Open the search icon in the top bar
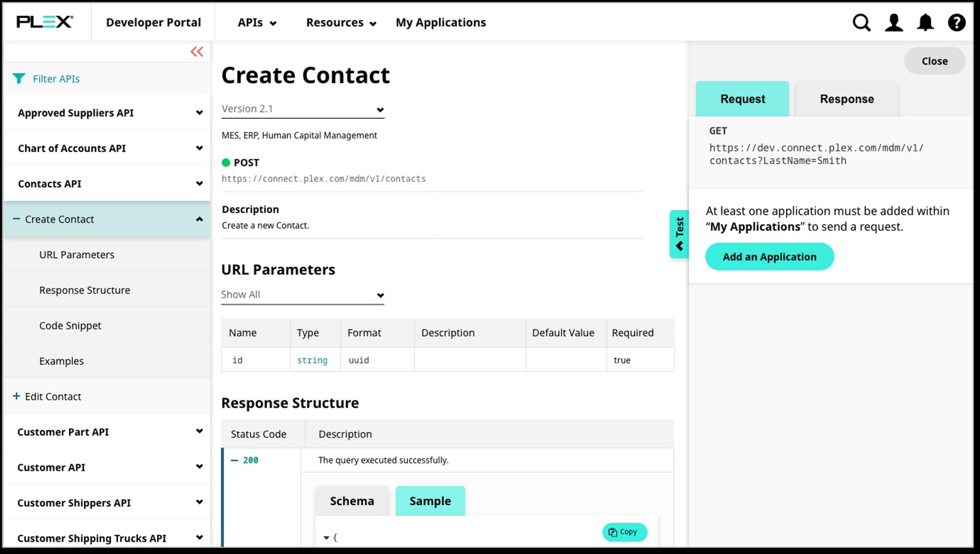This screenshot has width=980, height=554. click(x=861, y=23)
